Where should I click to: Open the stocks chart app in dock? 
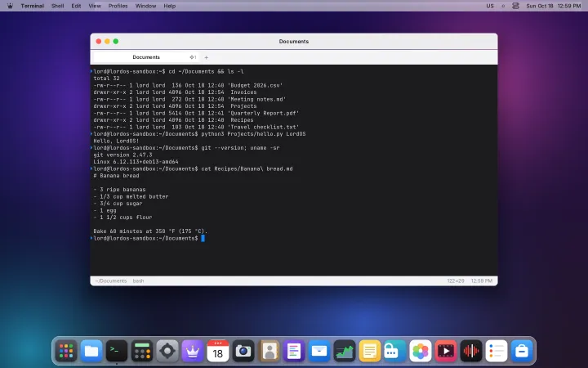tap(345, 351)
